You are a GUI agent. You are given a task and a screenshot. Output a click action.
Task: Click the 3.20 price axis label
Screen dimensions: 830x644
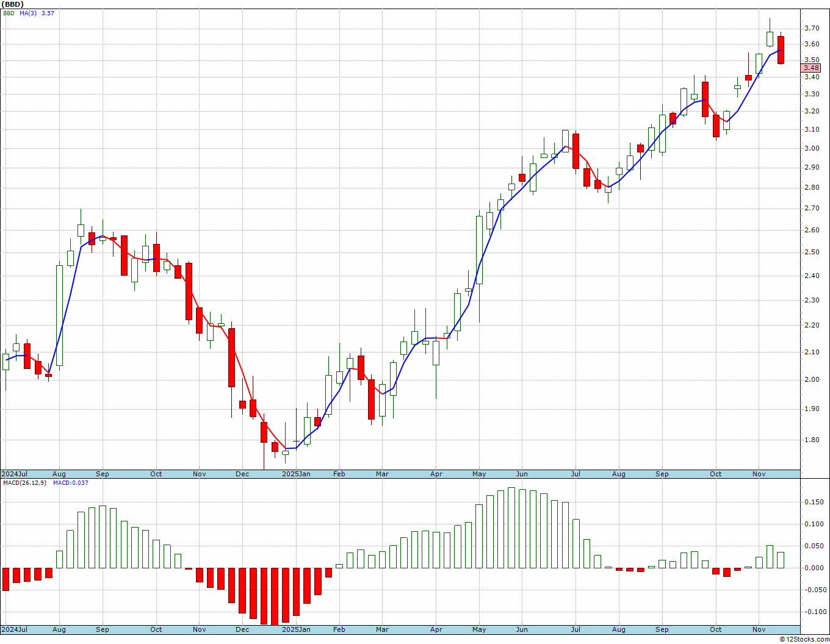[x=812, y=111]
